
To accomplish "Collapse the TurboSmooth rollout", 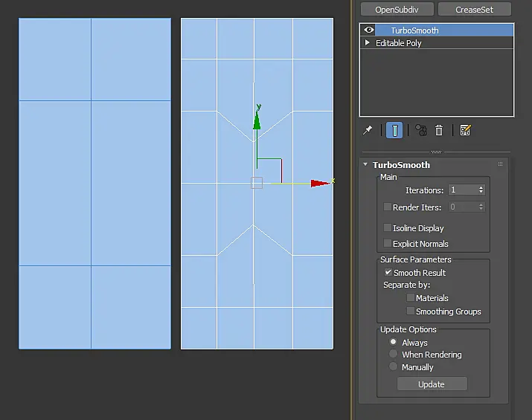I will tap(365, 164).
